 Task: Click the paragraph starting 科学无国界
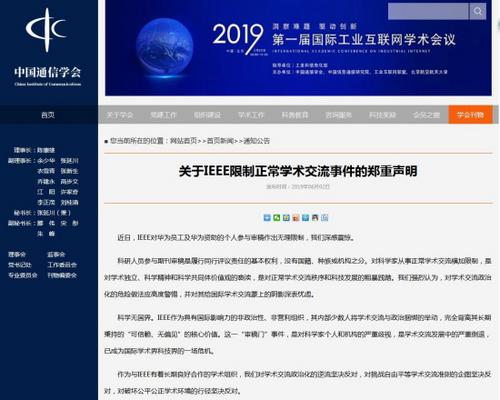298,334
